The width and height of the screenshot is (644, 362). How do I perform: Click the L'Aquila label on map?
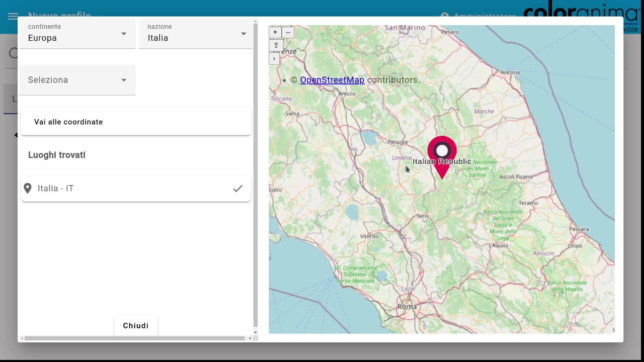[x=498, y=245]
